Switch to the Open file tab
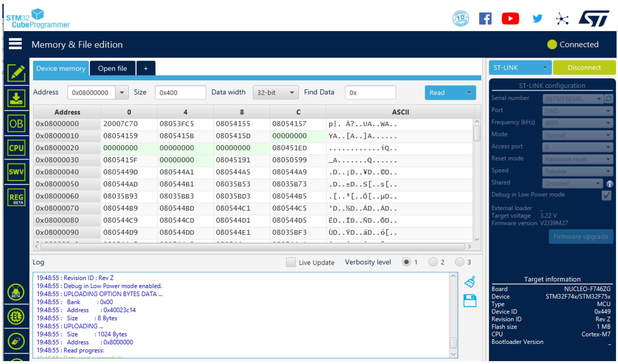618x364 pixels. pos(113,68)
